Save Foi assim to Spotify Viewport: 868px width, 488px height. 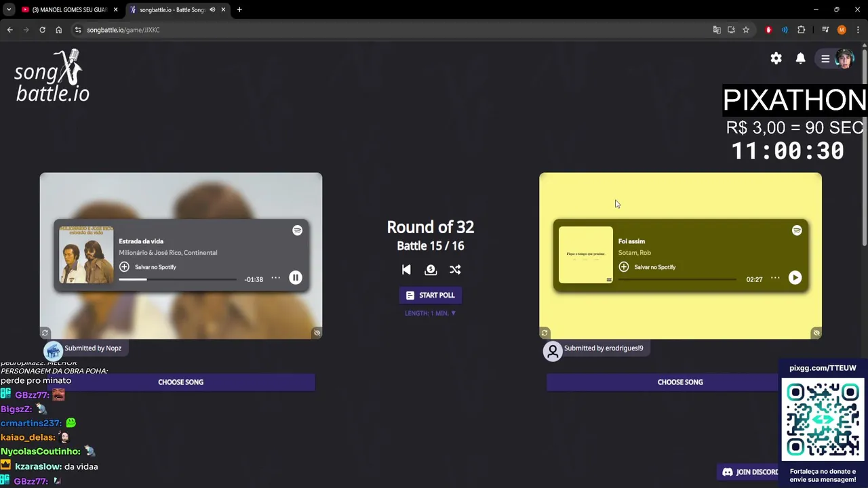point(648,267)
